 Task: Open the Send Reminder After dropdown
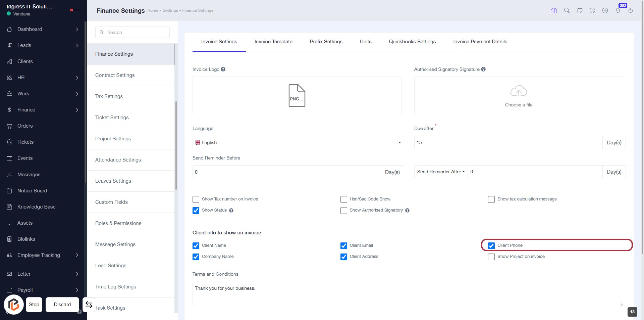[x=441, y=172]
